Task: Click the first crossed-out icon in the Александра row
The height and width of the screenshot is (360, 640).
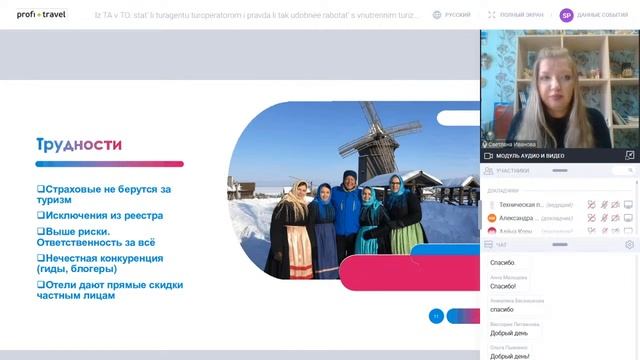Action: pos(591,218)
